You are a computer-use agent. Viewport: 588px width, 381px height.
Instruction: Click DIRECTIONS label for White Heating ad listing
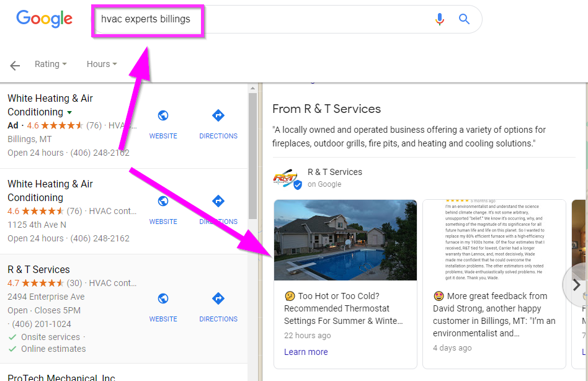tap(218, 136)
